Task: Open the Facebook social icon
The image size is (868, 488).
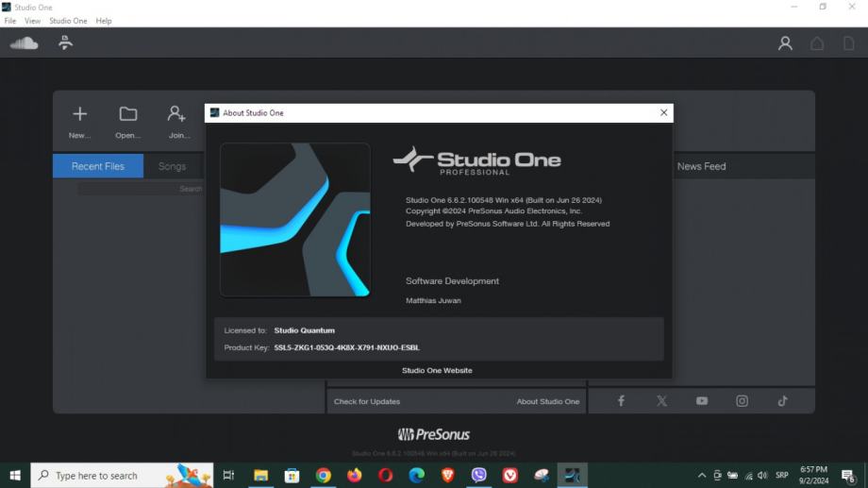Action: click(x=621, y=400)
